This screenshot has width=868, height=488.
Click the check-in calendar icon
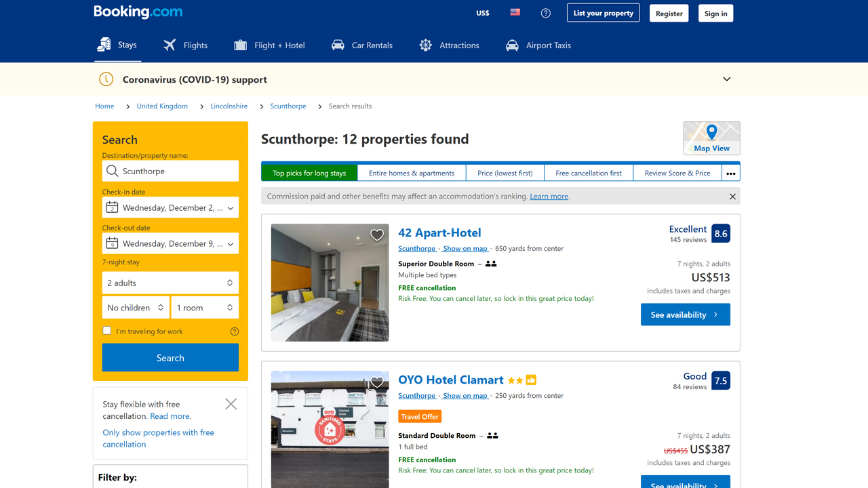(x=112, y=207)
